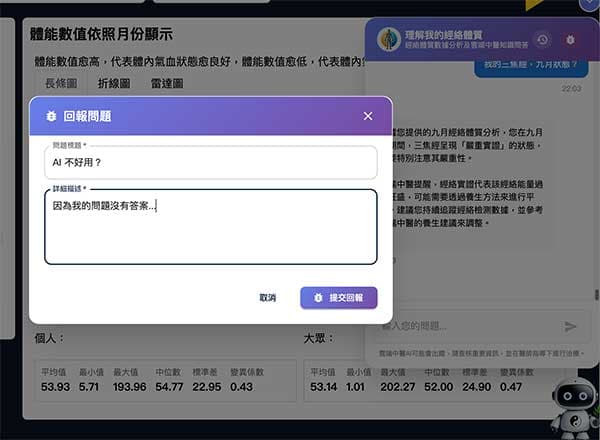Click the 大眾 maximum value 202.27

coord(400,386)
